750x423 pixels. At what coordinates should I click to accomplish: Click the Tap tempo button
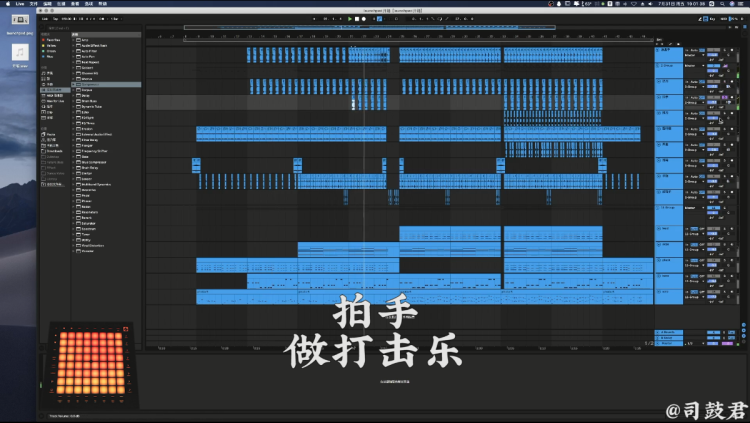pyautogui.click(x=56, y=18)
